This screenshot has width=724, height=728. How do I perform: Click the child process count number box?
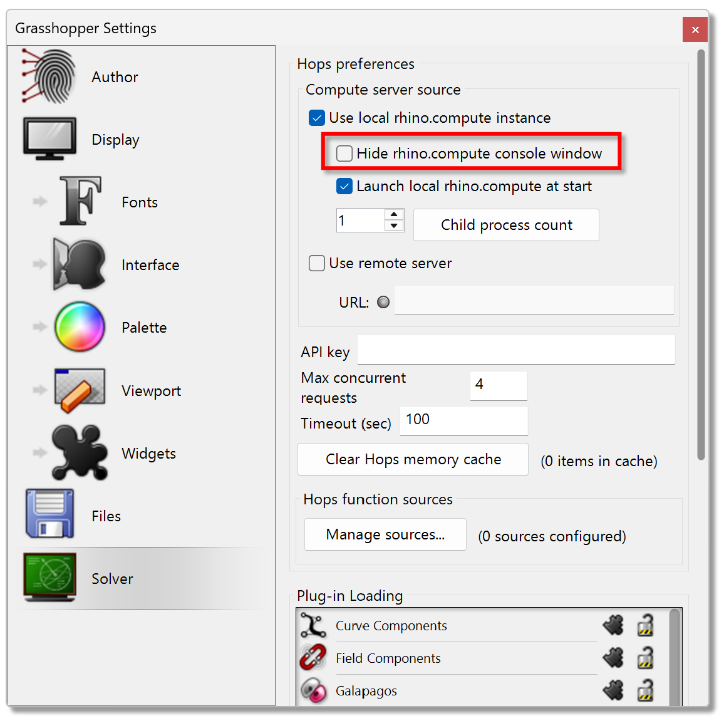click(361, 220)
